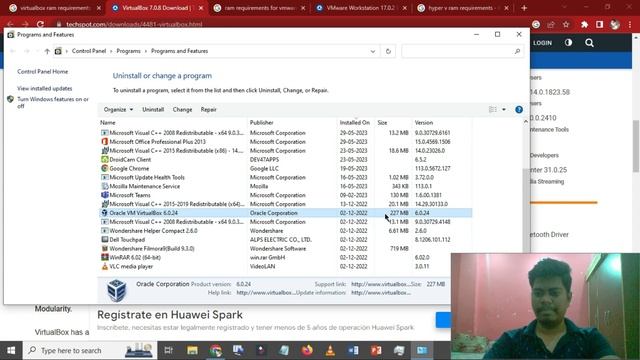Click the Chrome address bar URL
Image resolution: width=640 pixels, height=360 pixels.
click(134, 24)
